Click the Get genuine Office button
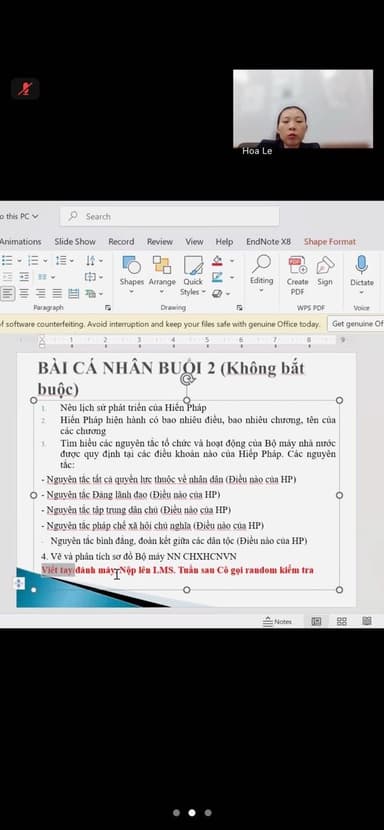Viewport: 384px width, 830px height. click(356, 323)
